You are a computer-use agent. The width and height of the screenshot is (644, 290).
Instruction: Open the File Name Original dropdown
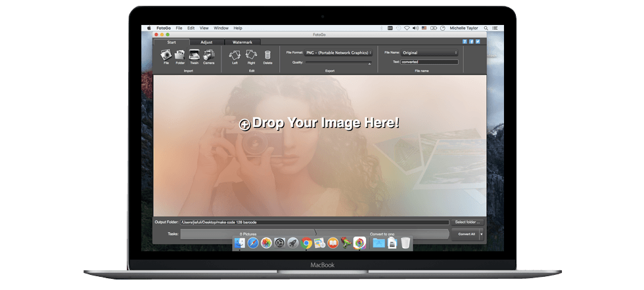(x=429, y=52)
